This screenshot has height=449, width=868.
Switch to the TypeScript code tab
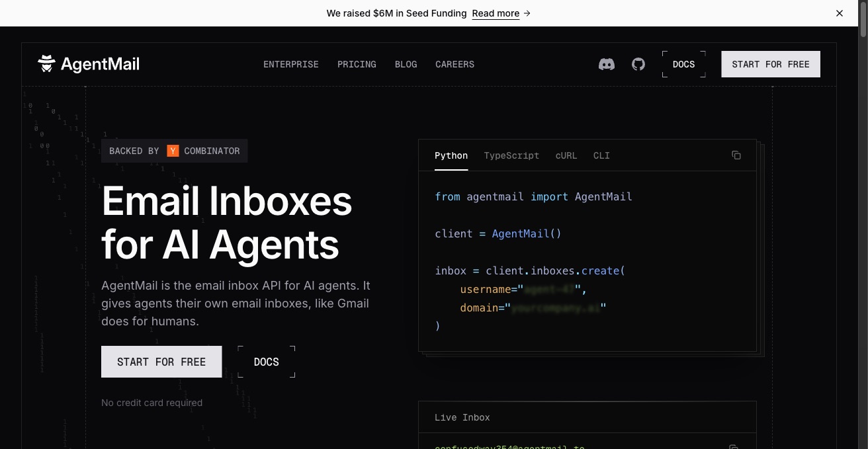point(511,156)
